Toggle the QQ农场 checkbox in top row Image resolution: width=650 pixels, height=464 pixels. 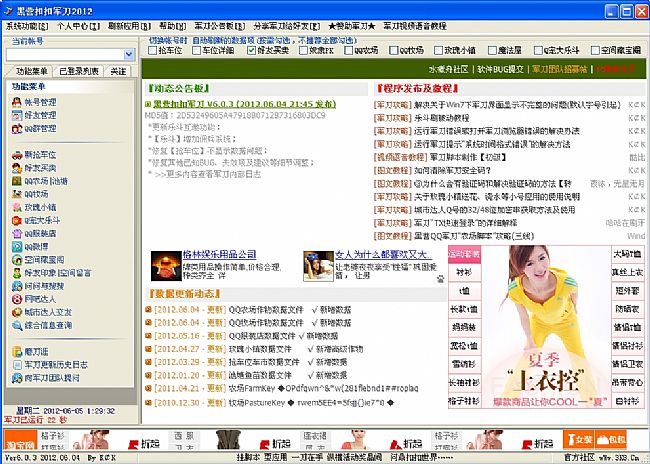point(349,51)
